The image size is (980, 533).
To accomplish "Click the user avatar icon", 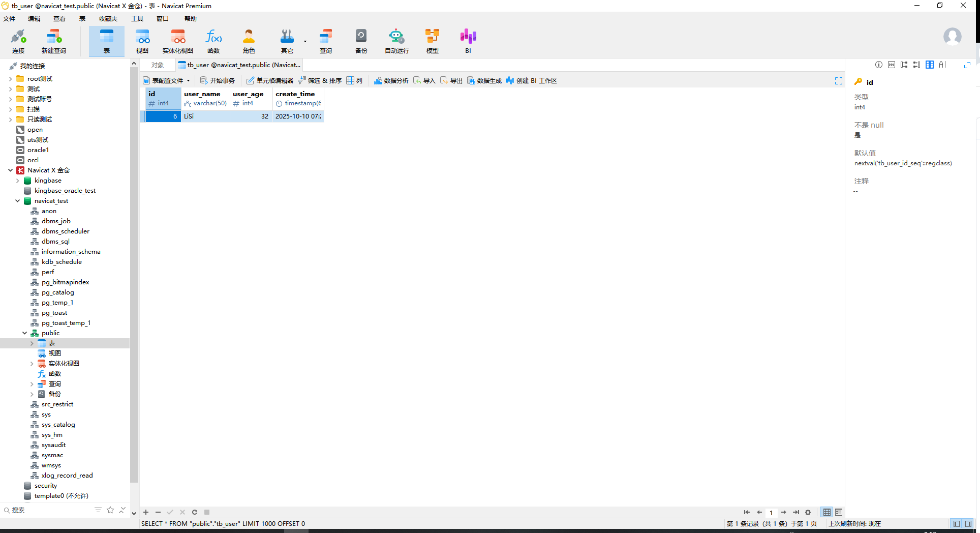I will [x=952, y=37].
